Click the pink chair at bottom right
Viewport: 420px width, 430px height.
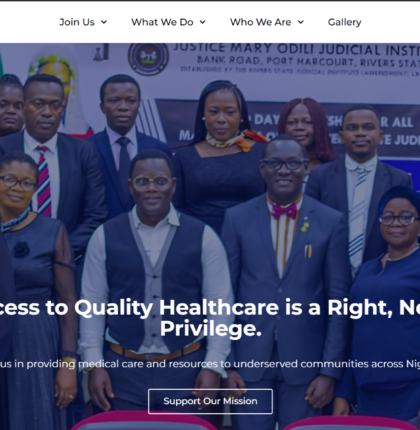(350, 423)
